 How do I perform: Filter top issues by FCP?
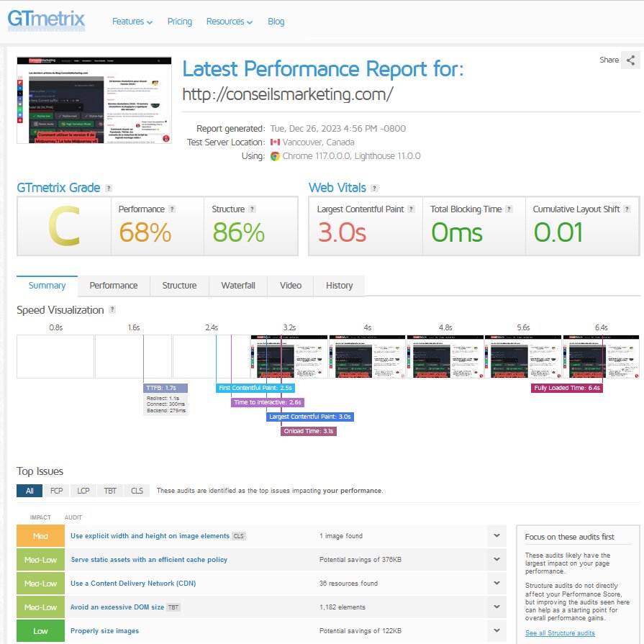point(56,491)
